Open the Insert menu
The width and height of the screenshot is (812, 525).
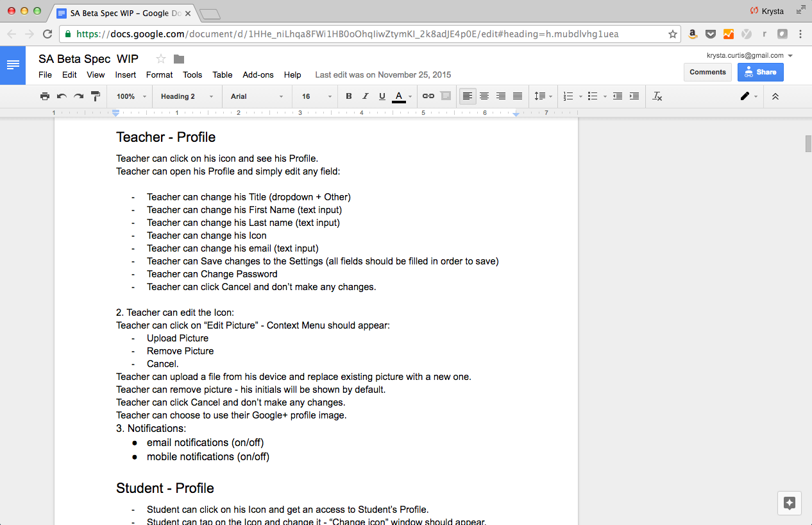click(126, 74)
